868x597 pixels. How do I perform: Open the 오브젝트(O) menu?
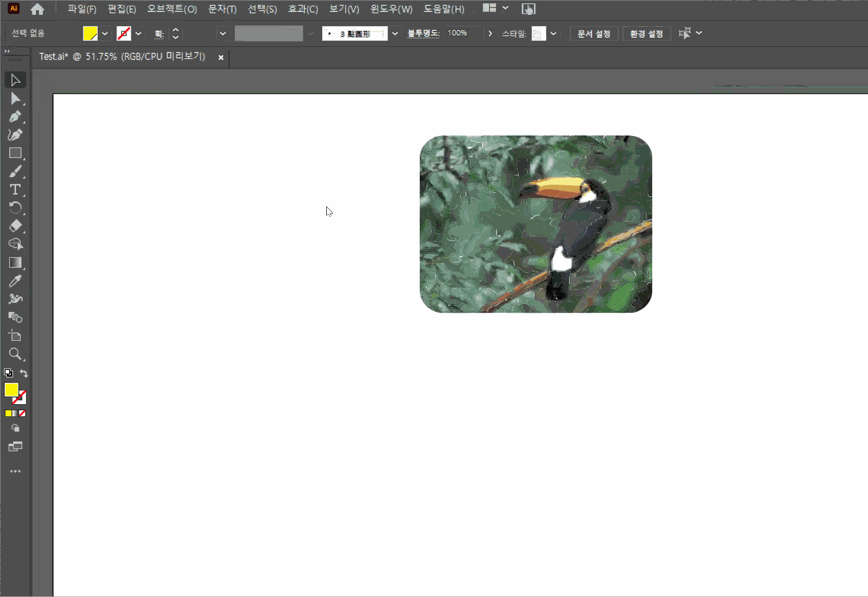click(172, 9)
